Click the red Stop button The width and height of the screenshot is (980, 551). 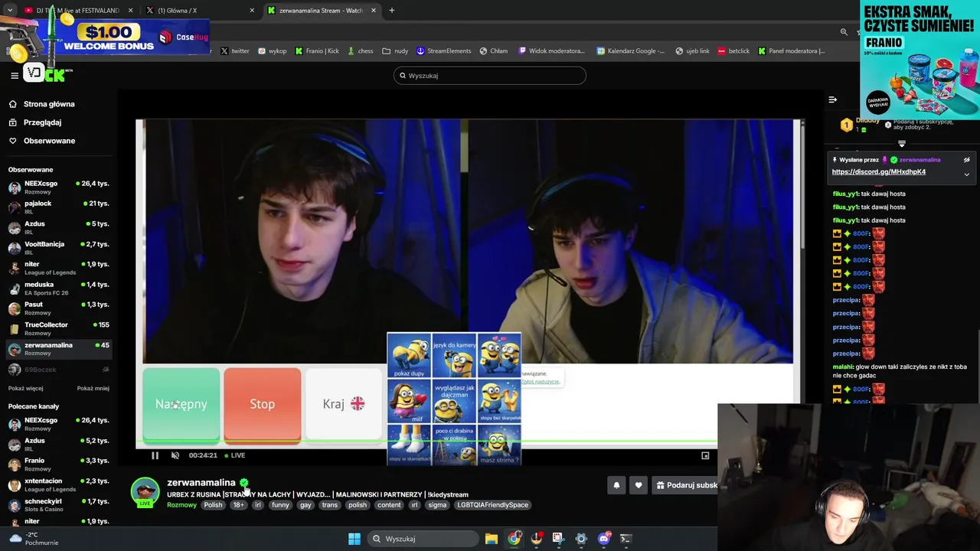(x=262, y=404)
